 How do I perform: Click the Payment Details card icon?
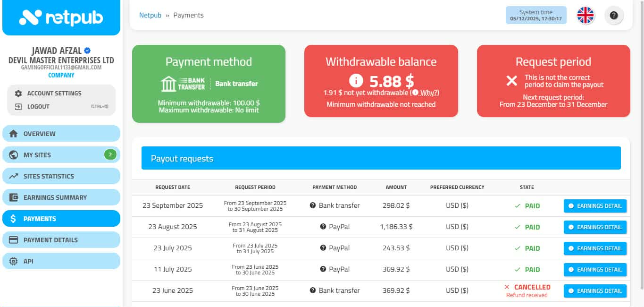[14, 240]
